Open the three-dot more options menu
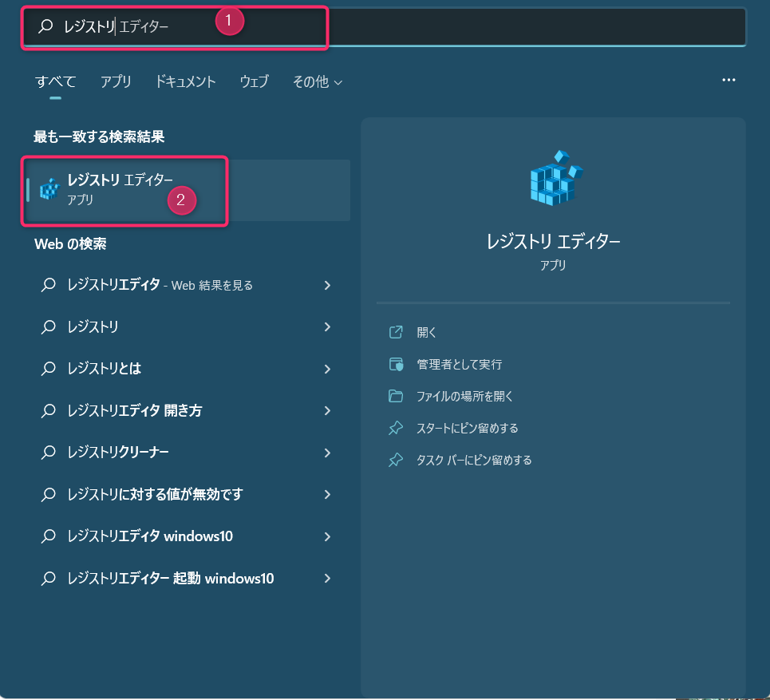The image size is (770, 700). coord(728,81)
